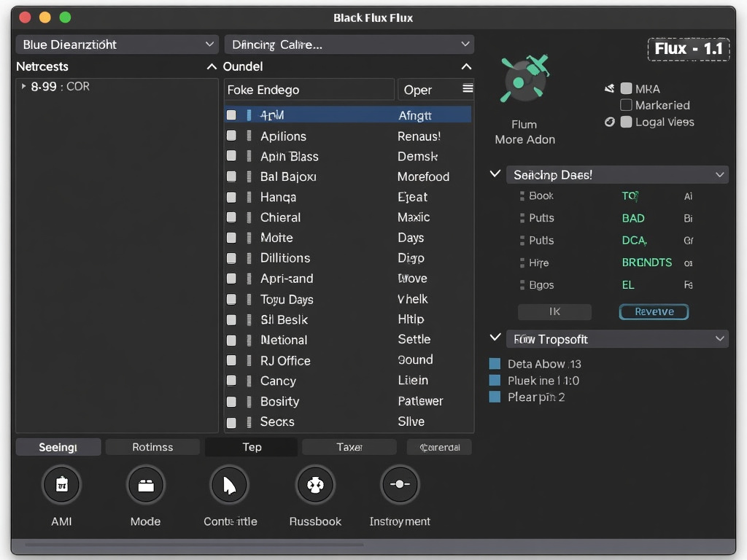Click the BRGNDTS value
747x560 pixels.
pos(647,262)
